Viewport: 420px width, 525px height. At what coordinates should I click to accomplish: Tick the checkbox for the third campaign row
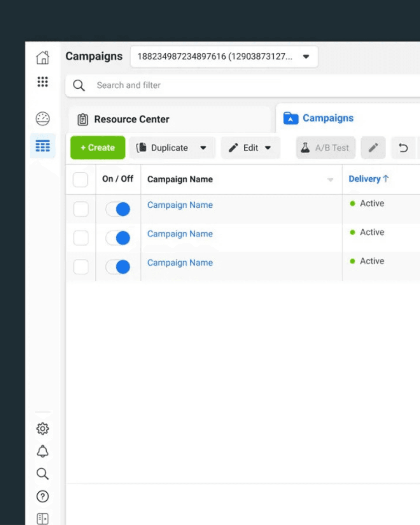80,267
